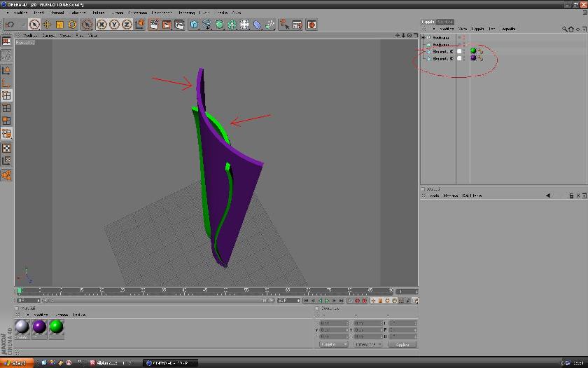
Task: Toggle the Z axis lock
Action: [x=127, y=25]
